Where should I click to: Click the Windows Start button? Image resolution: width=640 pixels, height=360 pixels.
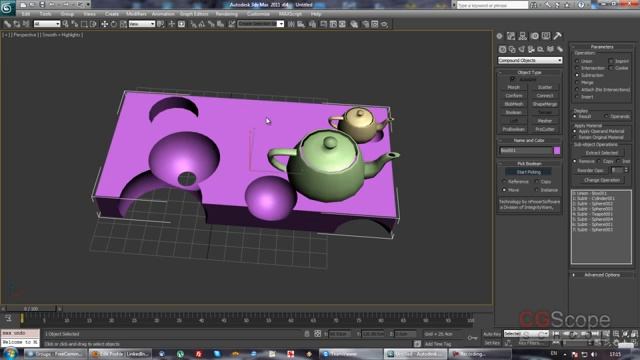10,353
